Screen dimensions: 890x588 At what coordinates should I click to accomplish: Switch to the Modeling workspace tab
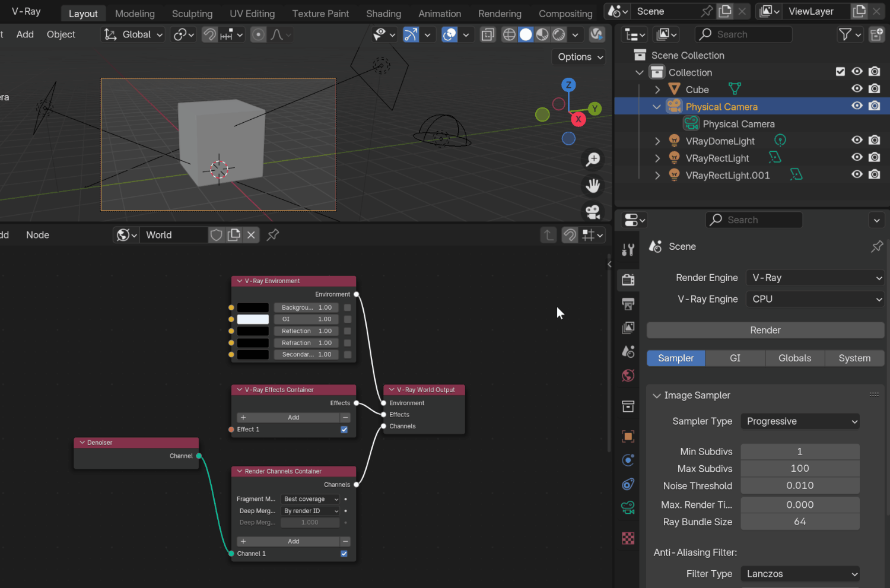click(135, 13)
